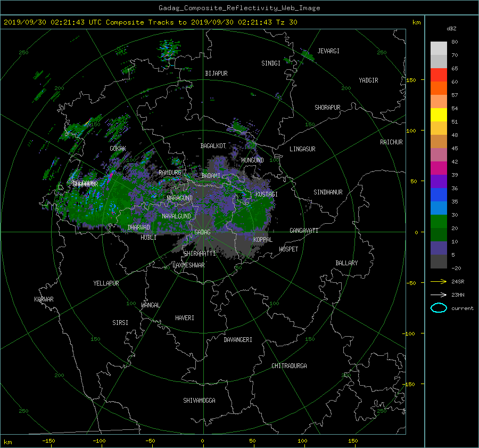Click the SINDGI city label
Image resolution: width=479 pixels, height=448 pixels.
[x=271, y=63]
